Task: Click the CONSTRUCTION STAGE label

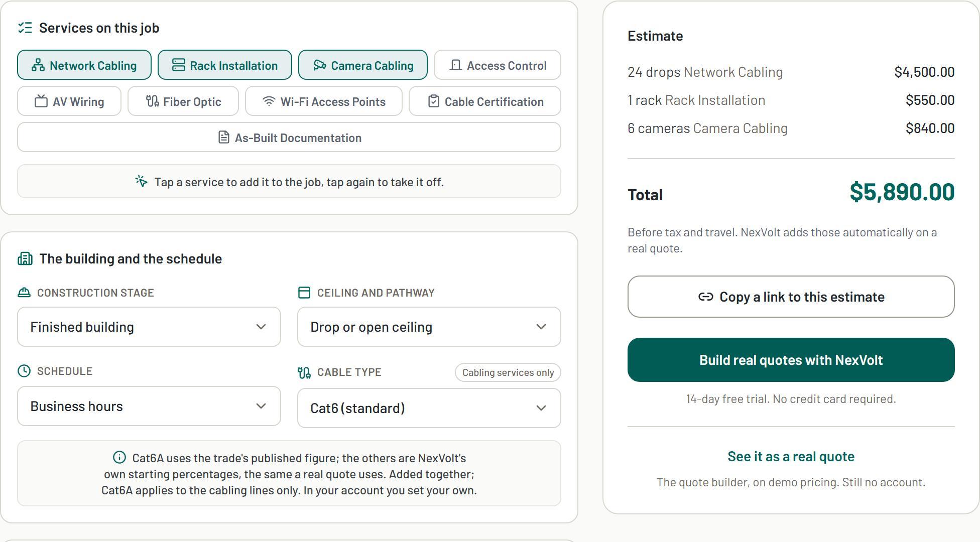Action: (x=95, y=293)
